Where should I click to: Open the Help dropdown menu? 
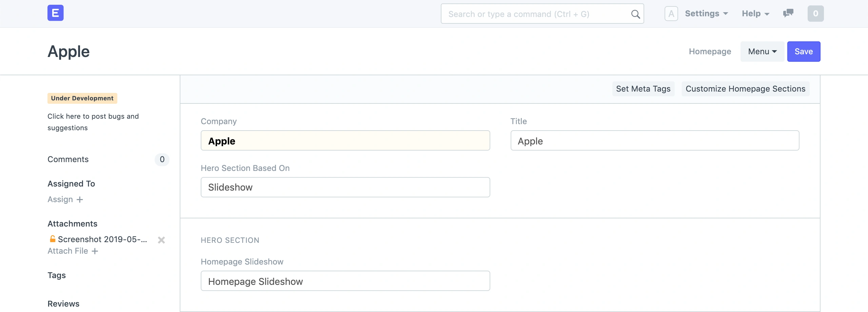coord(755,14)
